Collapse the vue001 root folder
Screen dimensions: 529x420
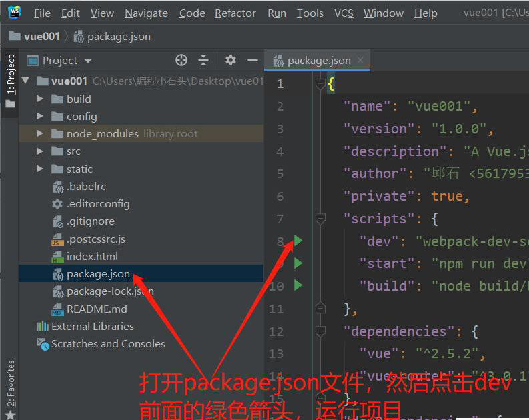(x=25, y=81)
